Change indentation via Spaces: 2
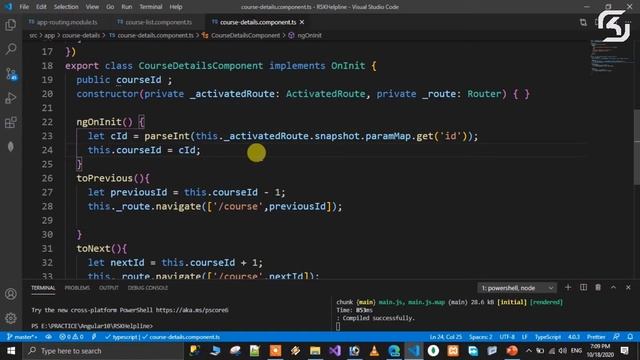This screenshot has width=640, height=360. 480,337
